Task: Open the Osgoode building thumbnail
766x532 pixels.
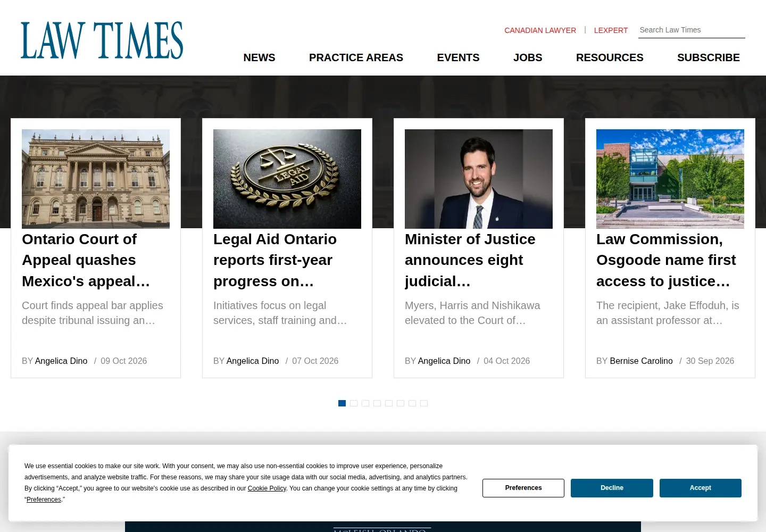Action: click(670, 179)
